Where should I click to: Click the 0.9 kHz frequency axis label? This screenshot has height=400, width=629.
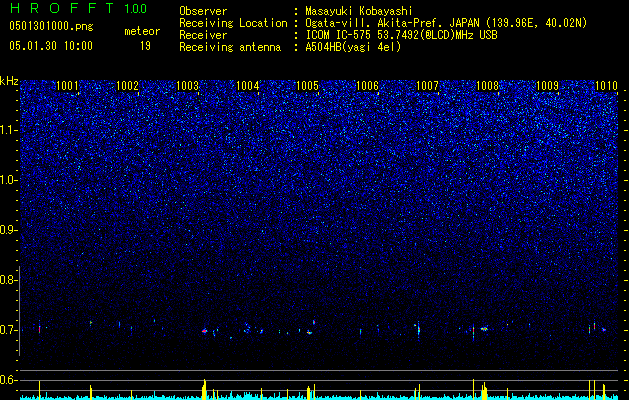pyautogui.click(x=7, y=230)
